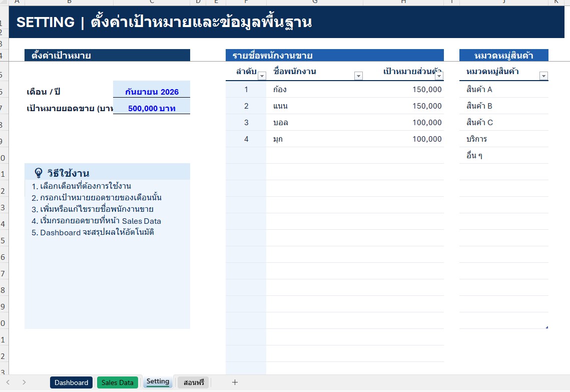This screenshot has width=570, height=392.
Task: Open the ชื่อพนักงาน column filter dropdown
Action: (x=358, y=76)
